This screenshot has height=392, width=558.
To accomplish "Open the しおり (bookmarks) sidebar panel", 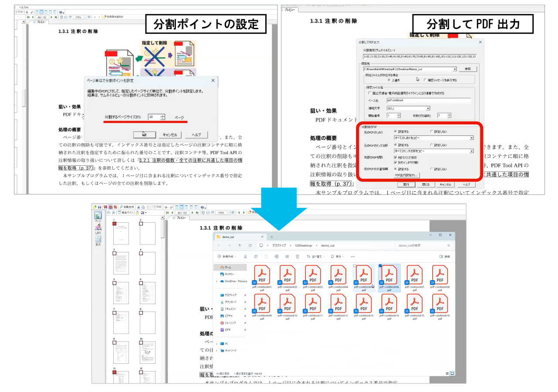I will tap(98, 228).
